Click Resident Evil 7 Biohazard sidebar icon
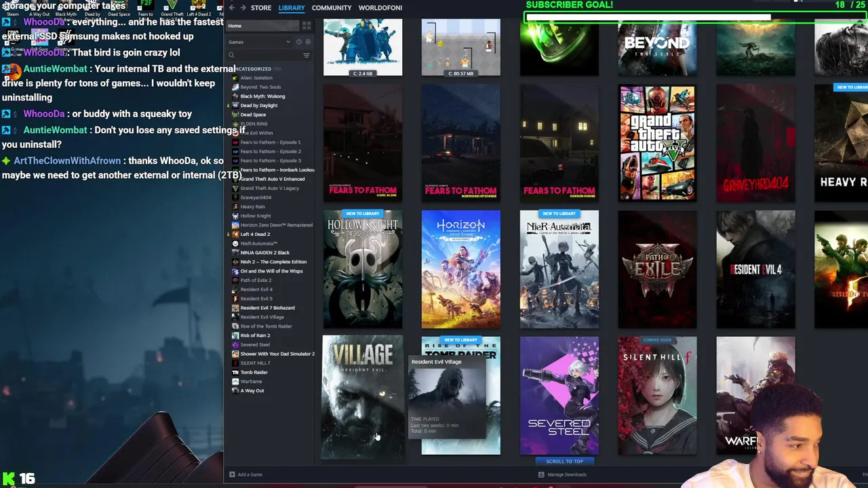 235,308
